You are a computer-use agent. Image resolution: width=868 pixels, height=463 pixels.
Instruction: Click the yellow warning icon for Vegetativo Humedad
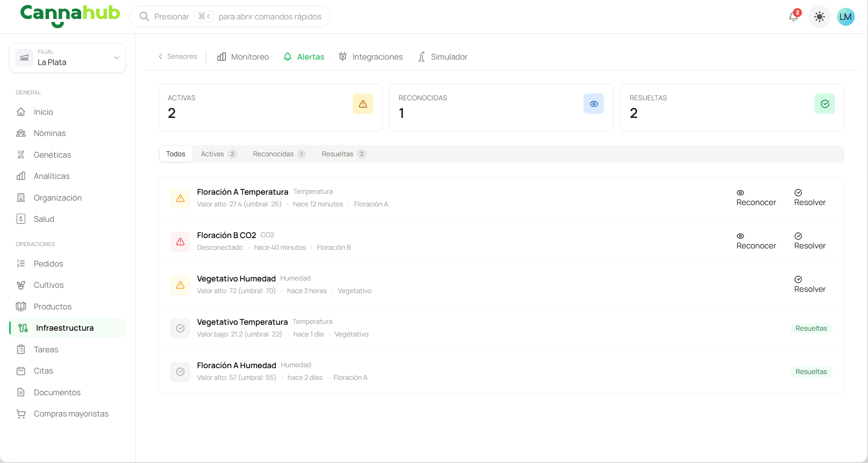tap(180, 285)
